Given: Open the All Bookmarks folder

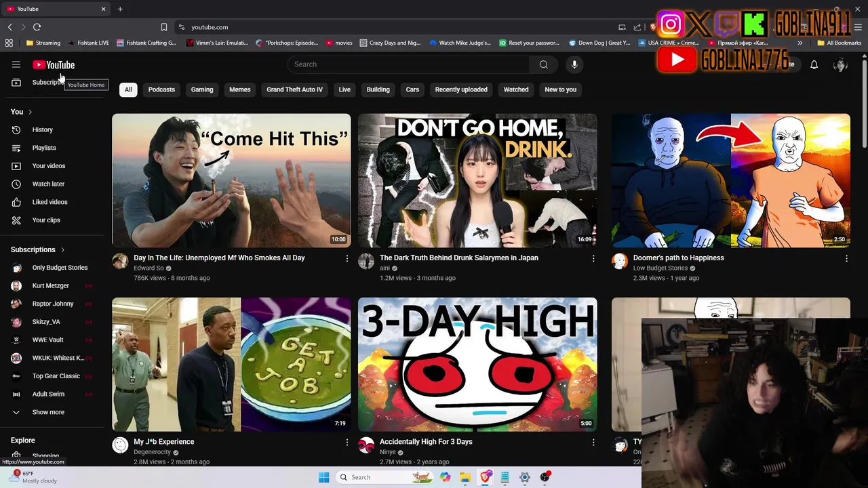Looking at the screenshot, I should [x=840, y=43].
